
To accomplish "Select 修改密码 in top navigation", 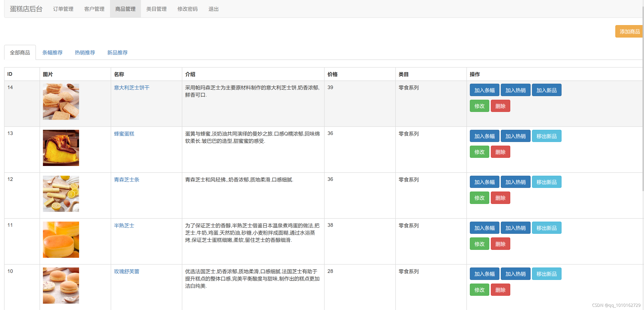I will 187,9.
